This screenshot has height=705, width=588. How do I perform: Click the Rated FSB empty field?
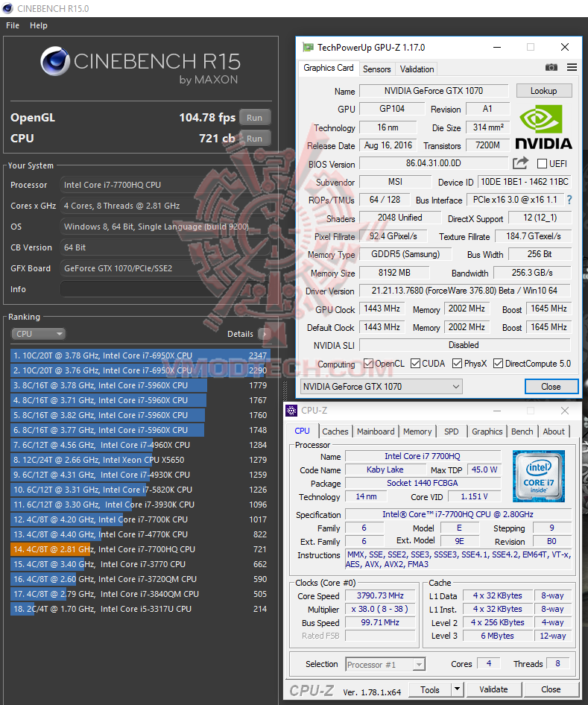pyautogui.click(x=380, y=636)
